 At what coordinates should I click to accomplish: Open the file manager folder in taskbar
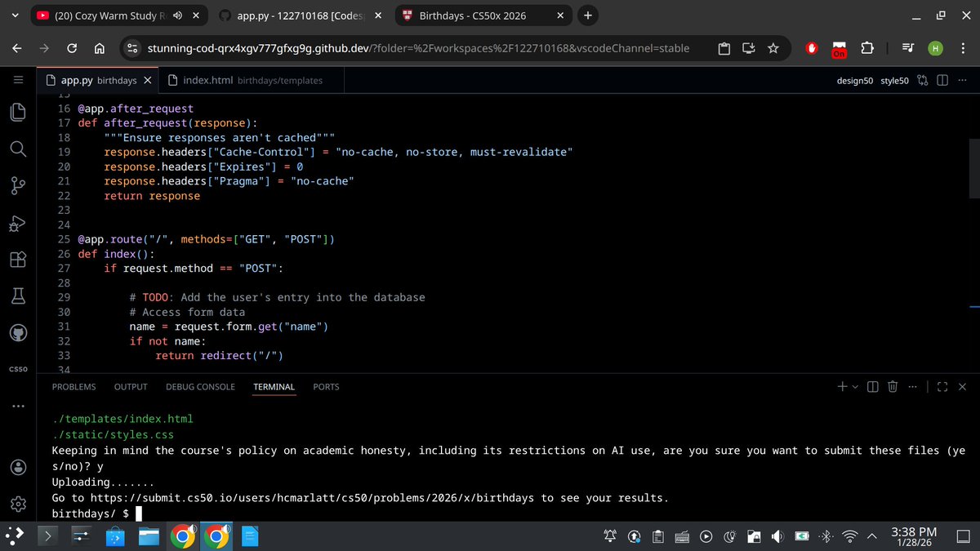tap(149, 535)
